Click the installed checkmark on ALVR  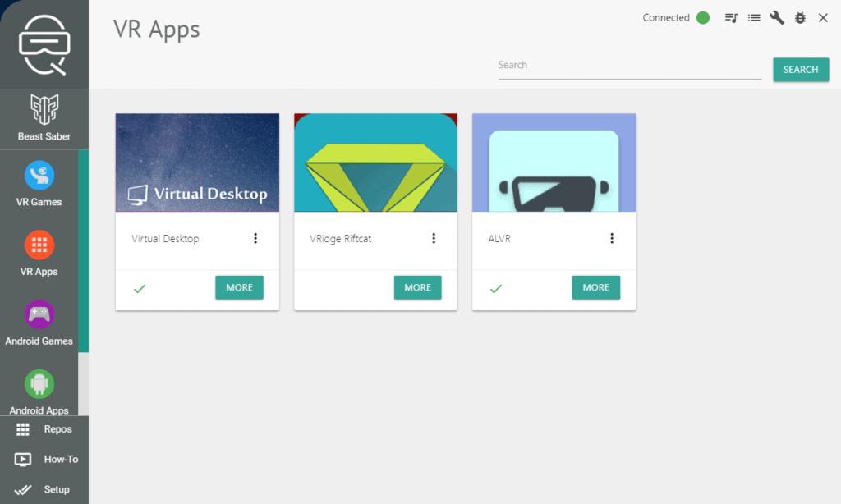(x=496, y=288)
